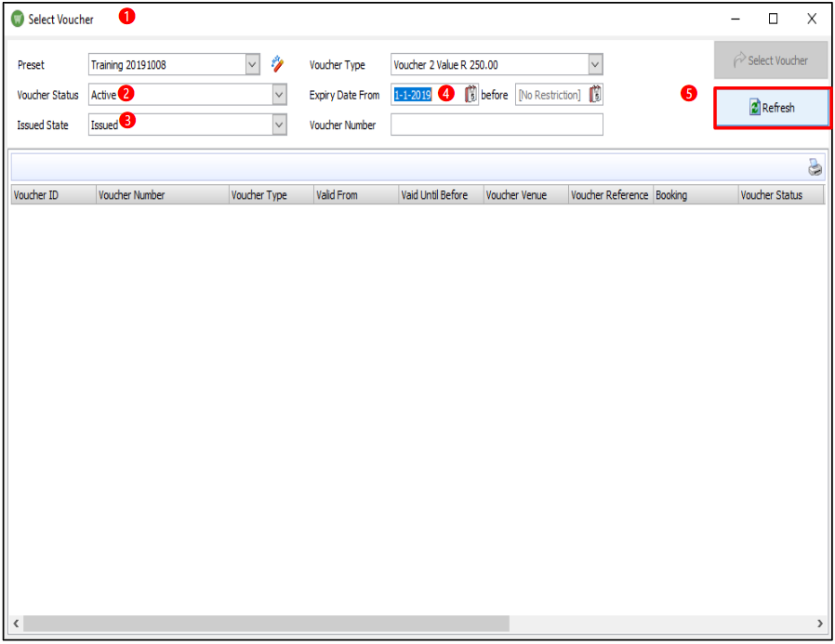
Task: Click the preset wizard wand icon
Action: click(277, 64)
